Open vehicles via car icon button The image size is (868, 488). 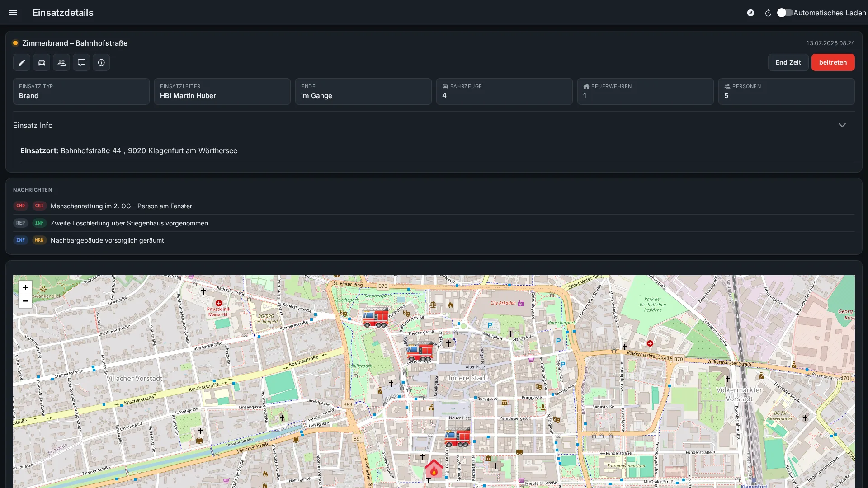pos(42,62)
